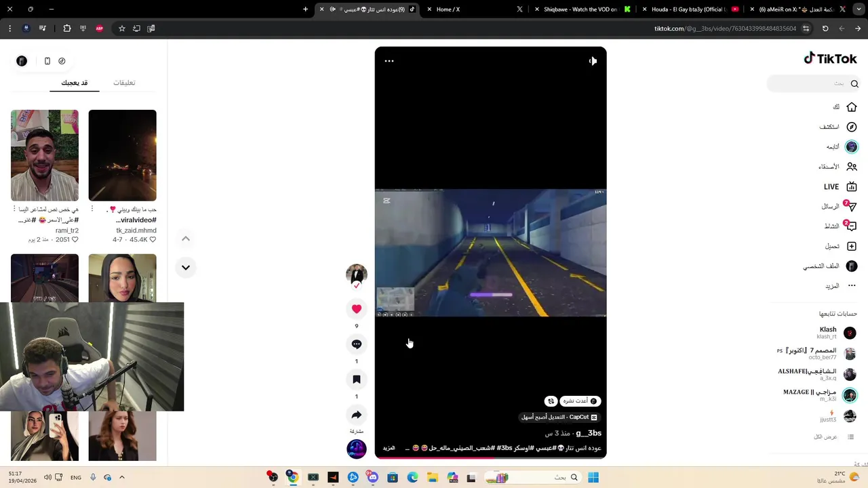Show all followed accounts via عرض الكل

click(x=833, y=437)
